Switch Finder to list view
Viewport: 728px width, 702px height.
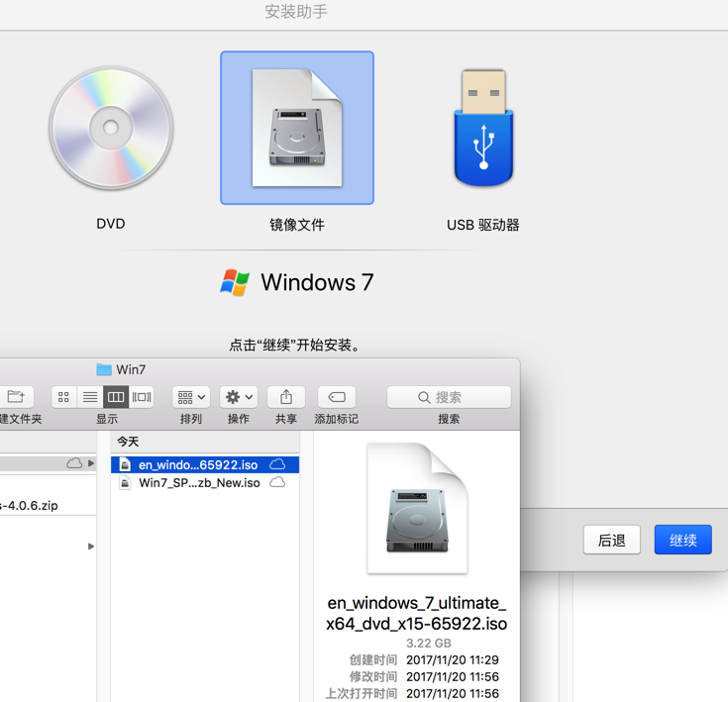click(x=90, y=397)
